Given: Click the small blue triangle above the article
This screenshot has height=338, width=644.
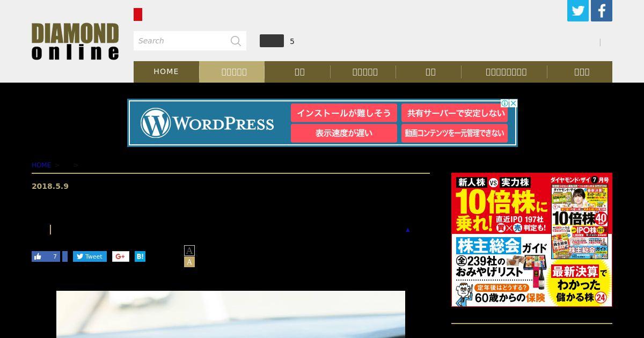Looking at the screenshot, I should pos(407,230).
